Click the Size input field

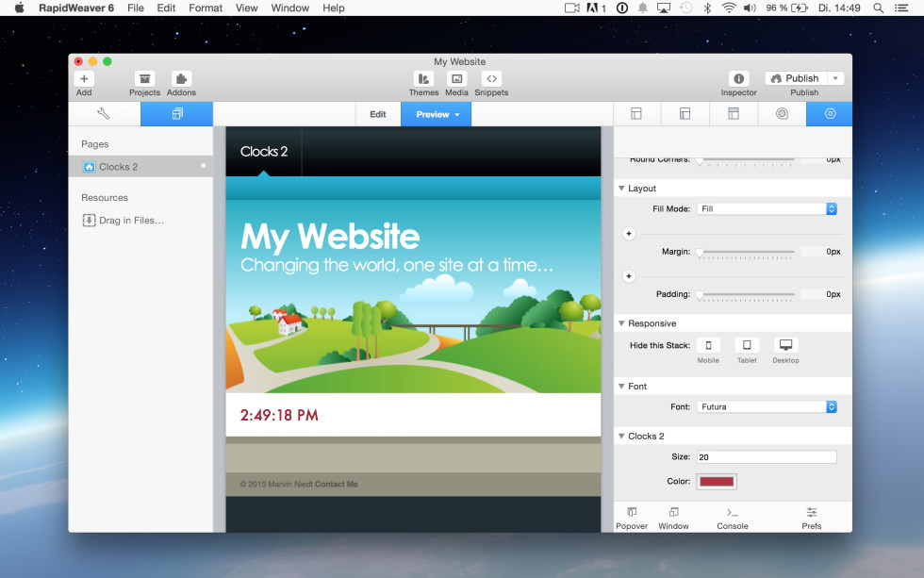tap(767, 456)
